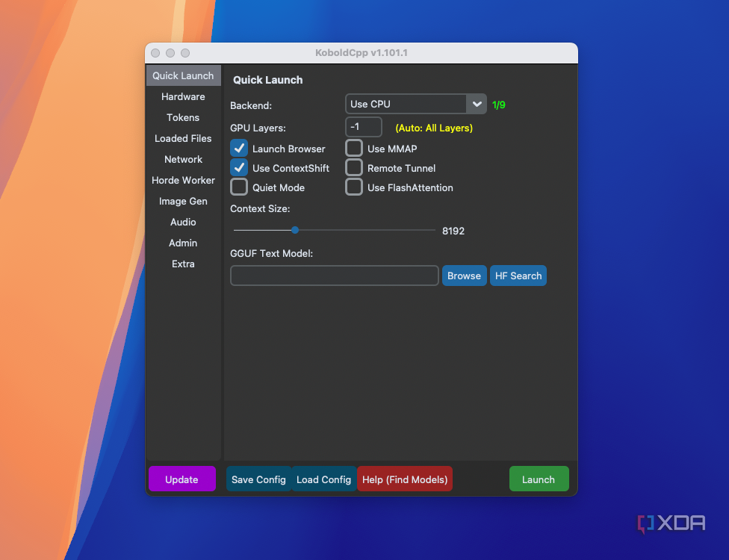Screen dimensions: 729x560
Task: Open HF Search for models
Action: tap(518, 276)
